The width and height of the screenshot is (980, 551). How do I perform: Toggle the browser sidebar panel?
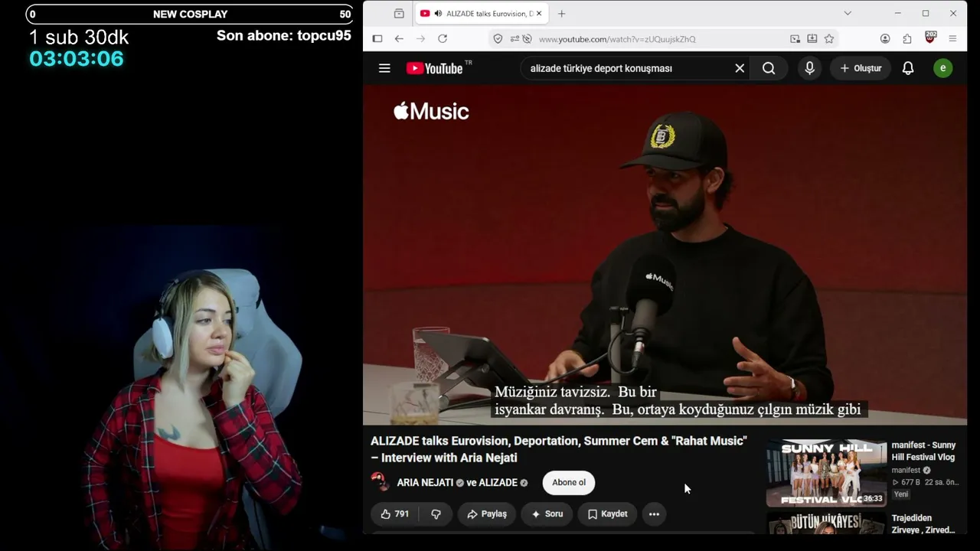pyautogui.click(x=377, y=38)
